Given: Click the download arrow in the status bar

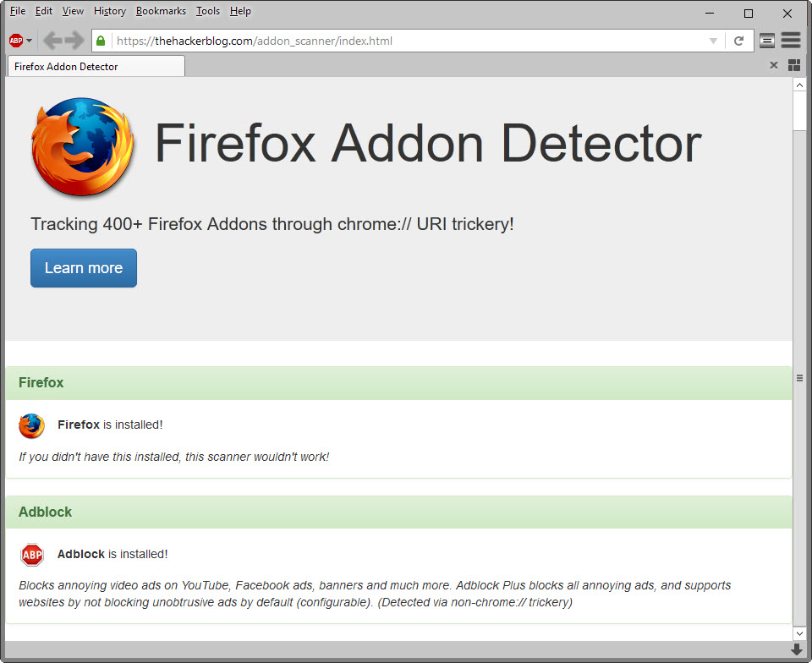Looking at the screenshot, I should pyautogui.click(x=797, y=649).
